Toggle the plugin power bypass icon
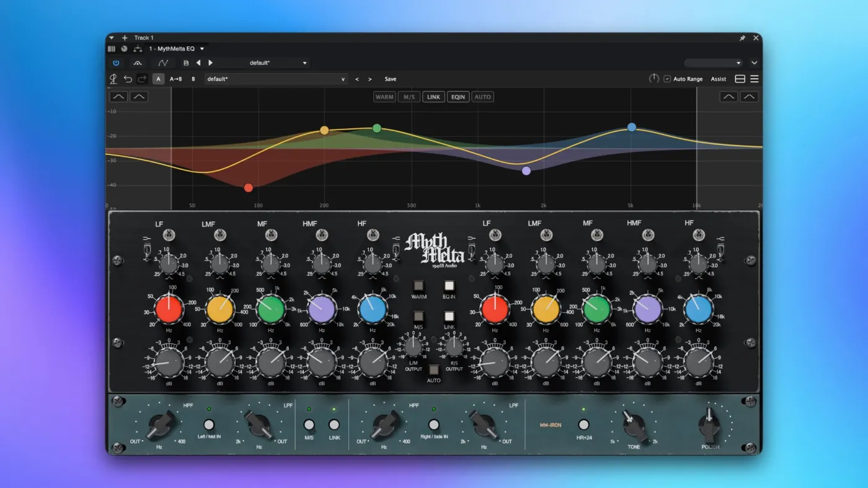Image resolution: width=868 pixels, height=488 pixels. pos(116,63)
